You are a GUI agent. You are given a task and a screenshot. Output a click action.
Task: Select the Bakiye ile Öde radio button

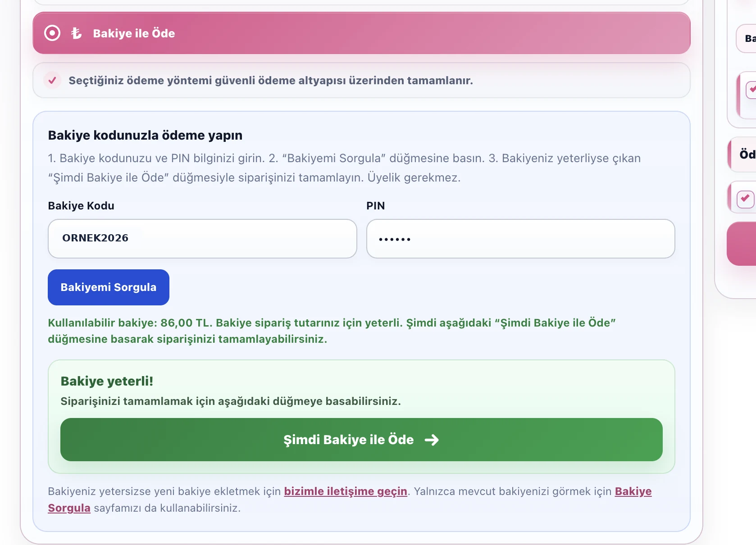(x=52, y=33)
